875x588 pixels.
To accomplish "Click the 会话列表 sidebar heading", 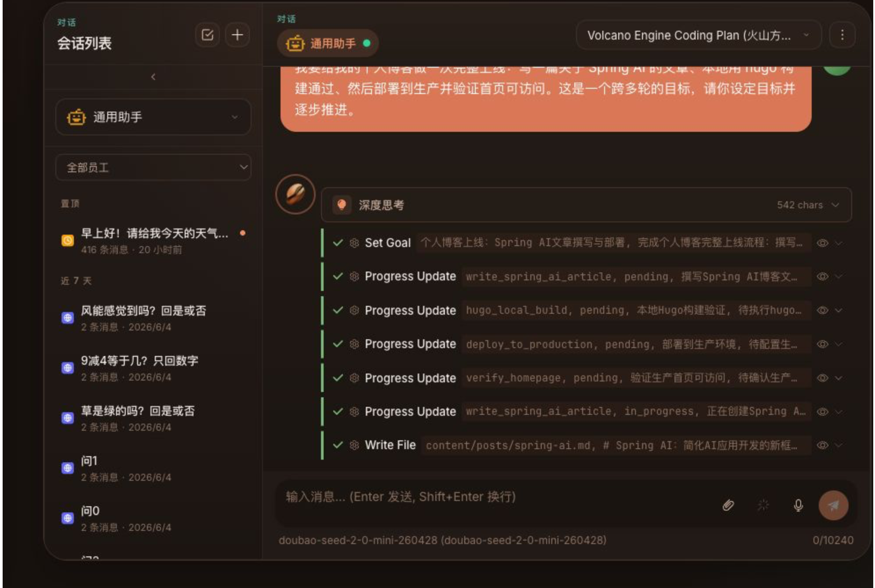I will [84, 43].
